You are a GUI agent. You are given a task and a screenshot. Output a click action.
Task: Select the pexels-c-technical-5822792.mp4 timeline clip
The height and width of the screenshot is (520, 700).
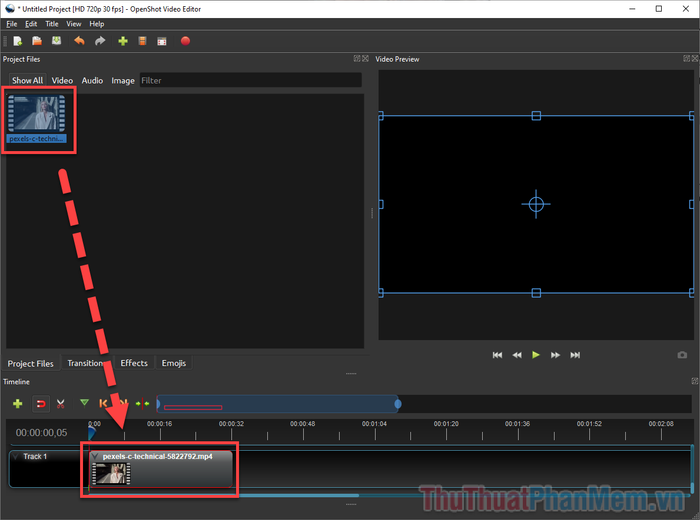tap(161, 469)
